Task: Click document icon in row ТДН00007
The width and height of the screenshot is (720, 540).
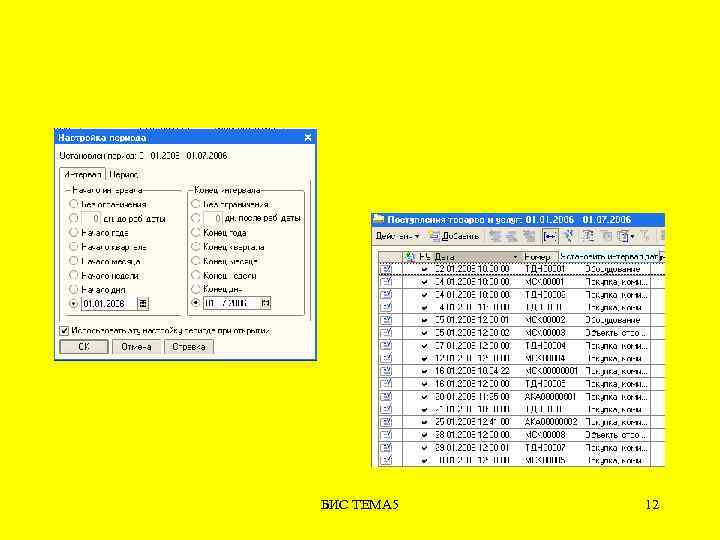Action: click(386, 447)
